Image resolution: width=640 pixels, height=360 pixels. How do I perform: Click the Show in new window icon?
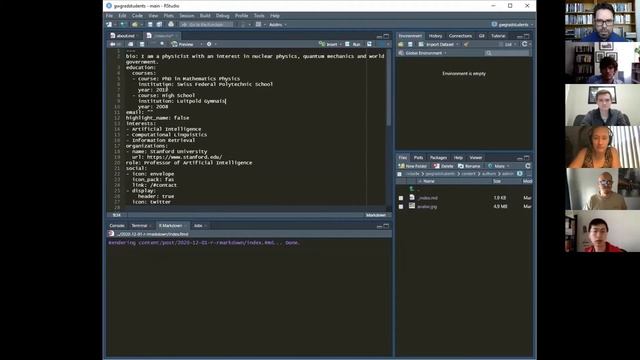pyautogui.click(x=131, y=44)
